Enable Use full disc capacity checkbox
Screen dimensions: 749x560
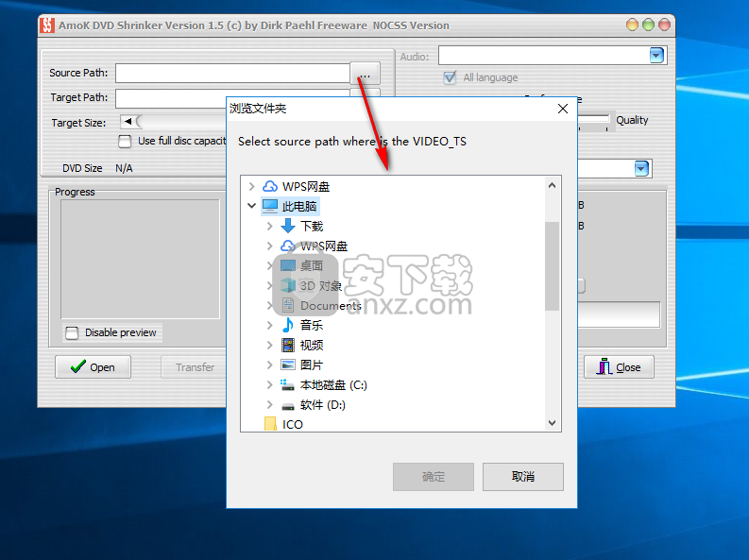coord(125,142)
